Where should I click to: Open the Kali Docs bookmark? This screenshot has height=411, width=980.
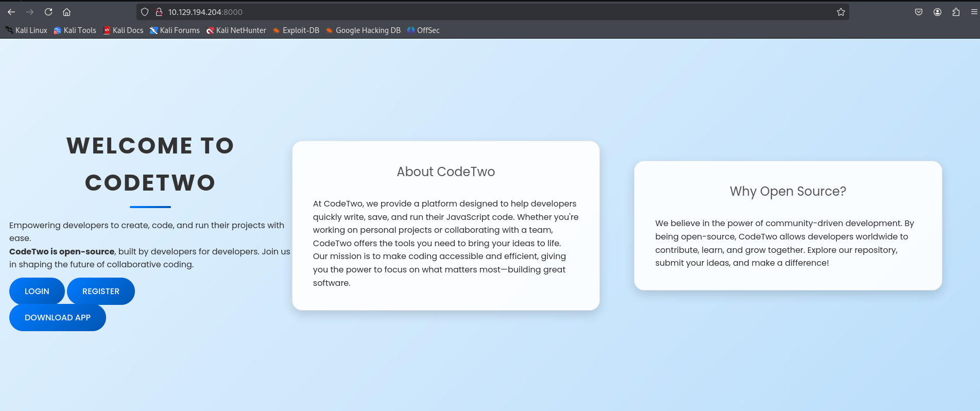point(124,30)
